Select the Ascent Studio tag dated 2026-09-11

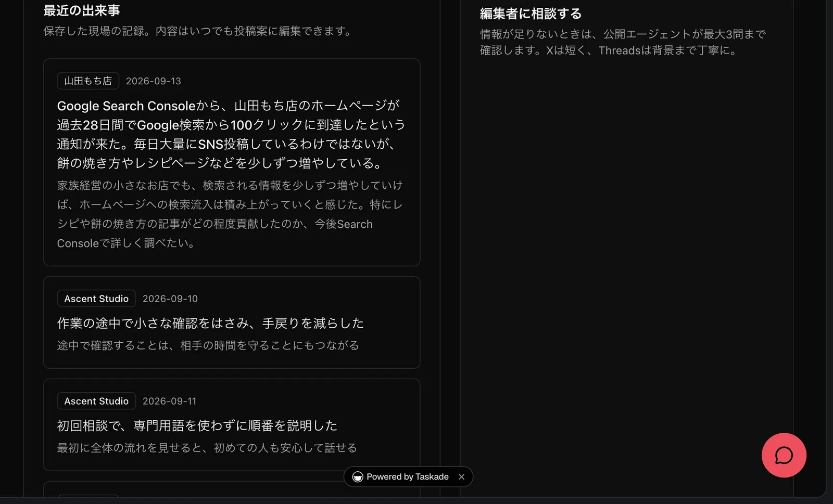tap(96, 401)
